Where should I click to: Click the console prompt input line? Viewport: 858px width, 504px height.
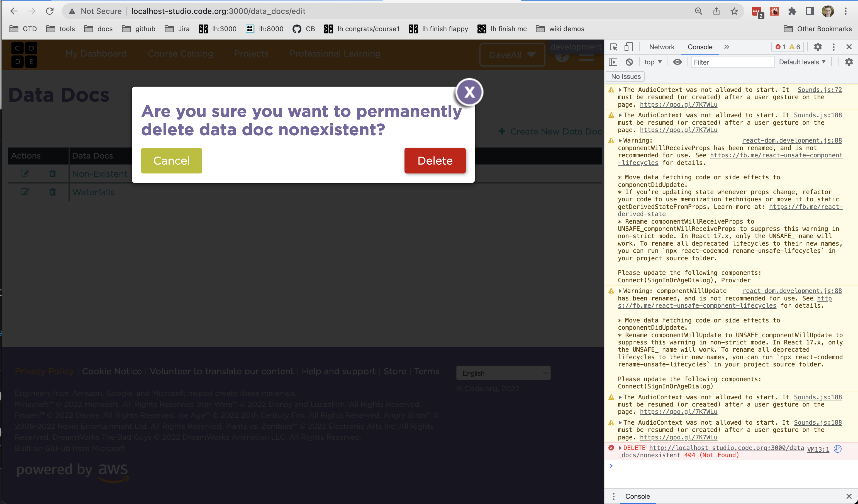[x=732, y=466]
